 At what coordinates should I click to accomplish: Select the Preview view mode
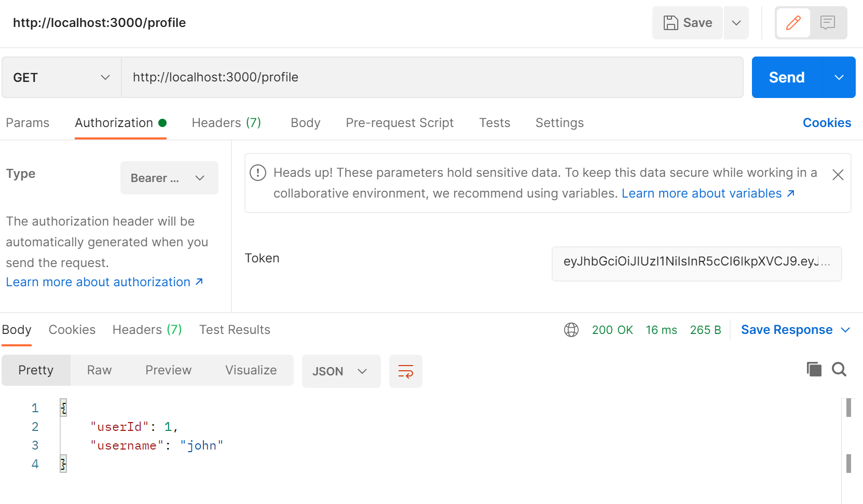click(x=168, y=370)
